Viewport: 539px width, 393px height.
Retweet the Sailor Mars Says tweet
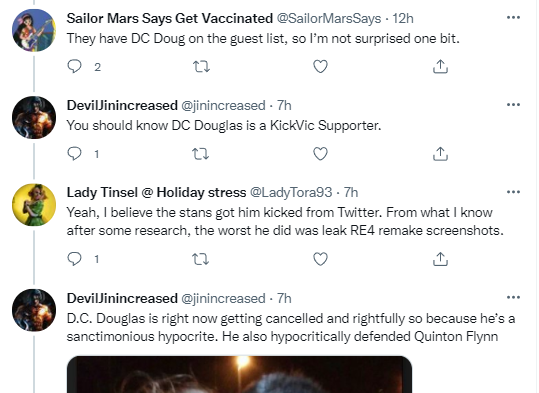(201, 66)
